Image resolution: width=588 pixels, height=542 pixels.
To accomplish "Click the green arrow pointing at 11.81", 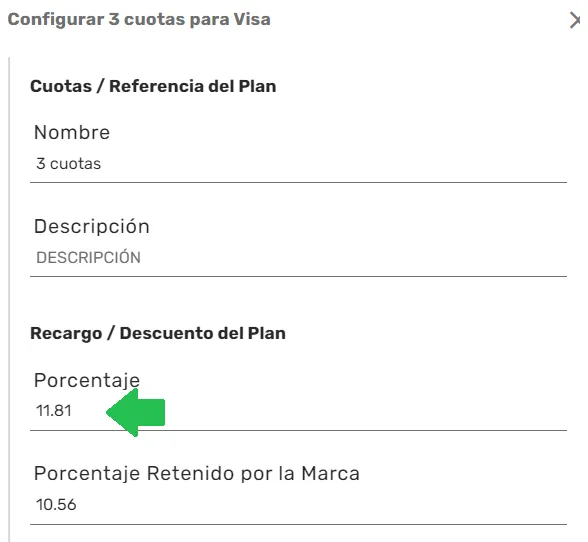I will point(136,412).
